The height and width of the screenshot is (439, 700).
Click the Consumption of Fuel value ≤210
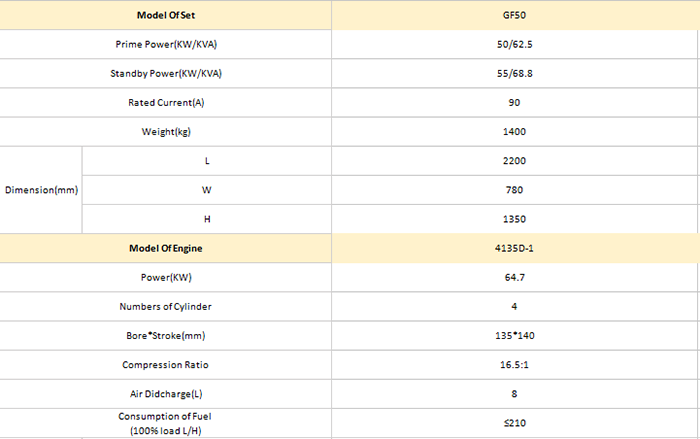click(515, 423)
